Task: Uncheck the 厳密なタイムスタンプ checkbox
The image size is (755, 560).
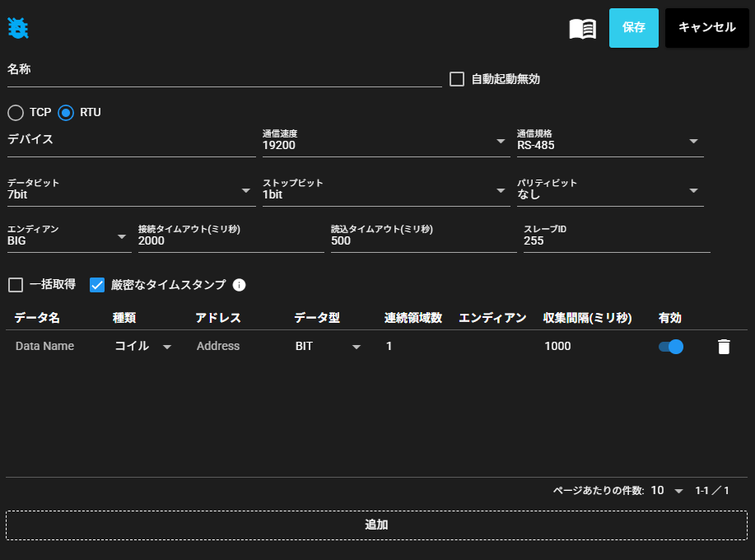Action: click(x=97, y=285)
